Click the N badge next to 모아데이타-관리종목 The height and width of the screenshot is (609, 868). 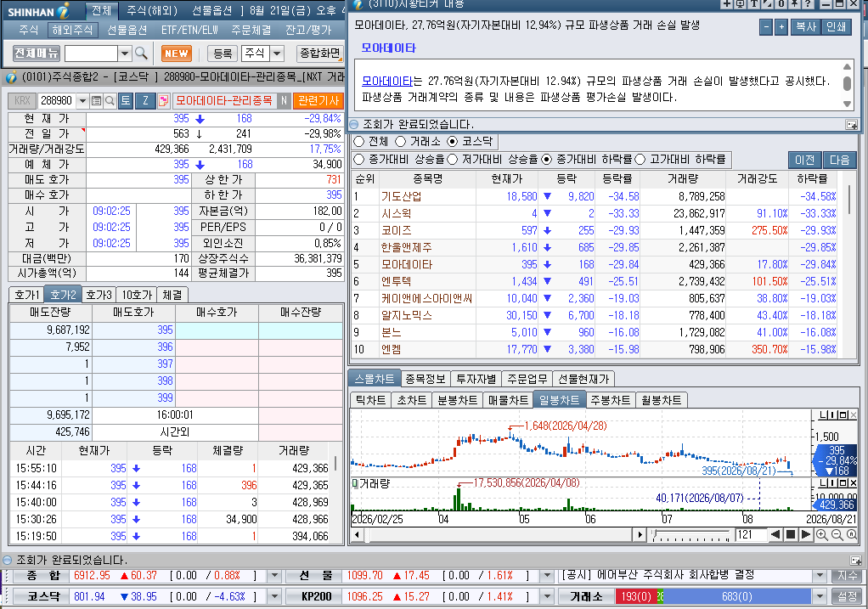tap(284, 100)
